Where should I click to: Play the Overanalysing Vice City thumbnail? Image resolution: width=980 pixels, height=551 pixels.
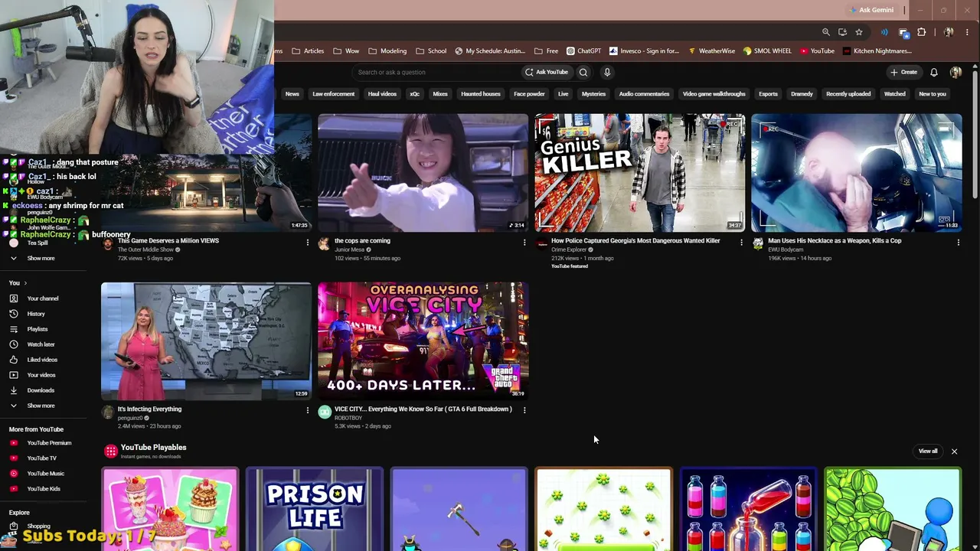(x=423, y=341)
